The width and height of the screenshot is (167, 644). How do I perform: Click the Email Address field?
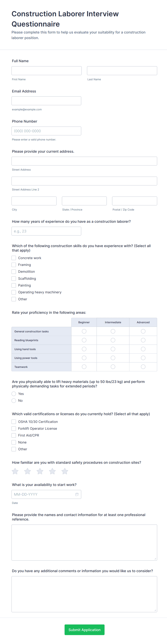click(46, 101)
